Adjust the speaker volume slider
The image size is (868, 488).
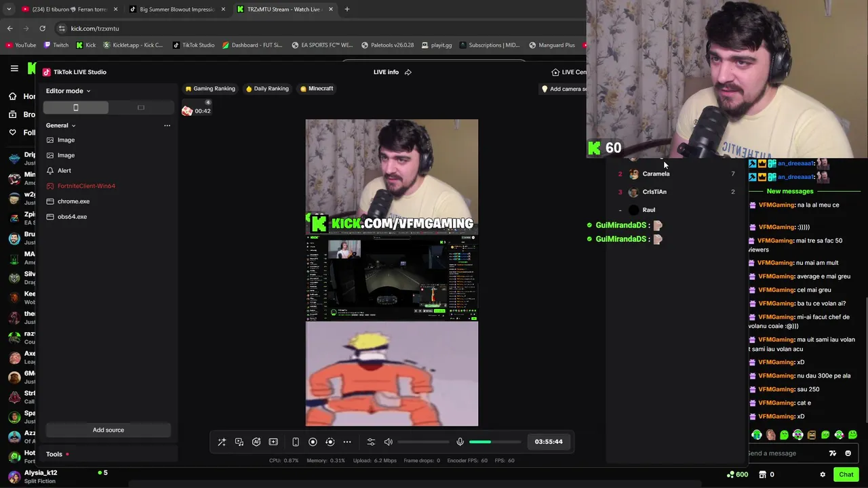pos(424,442)
